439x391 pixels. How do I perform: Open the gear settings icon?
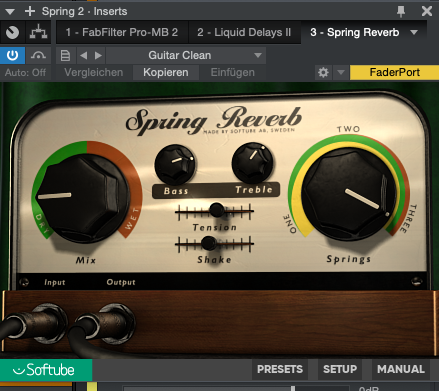click(323, 72)
